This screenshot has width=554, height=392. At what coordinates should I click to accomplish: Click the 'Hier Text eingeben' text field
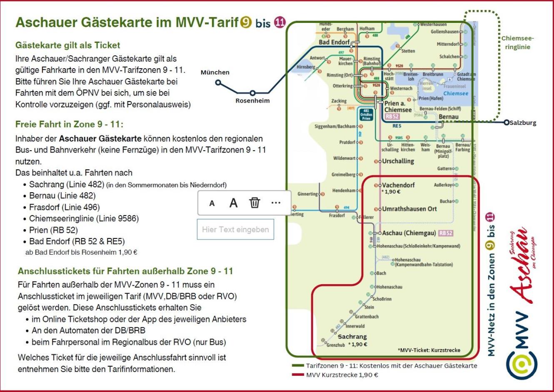[235, 229]
